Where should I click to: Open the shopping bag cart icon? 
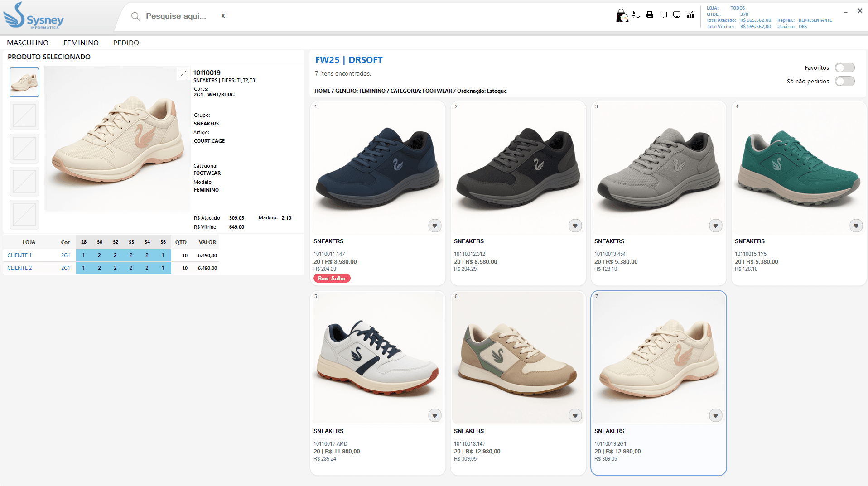click(x=622, y=15)
